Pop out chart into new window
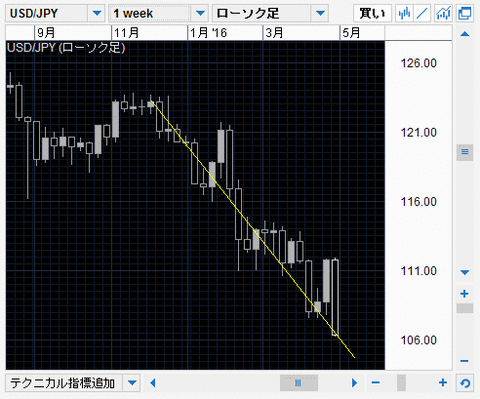The image size is (480, 399). (x=465, y=13)
